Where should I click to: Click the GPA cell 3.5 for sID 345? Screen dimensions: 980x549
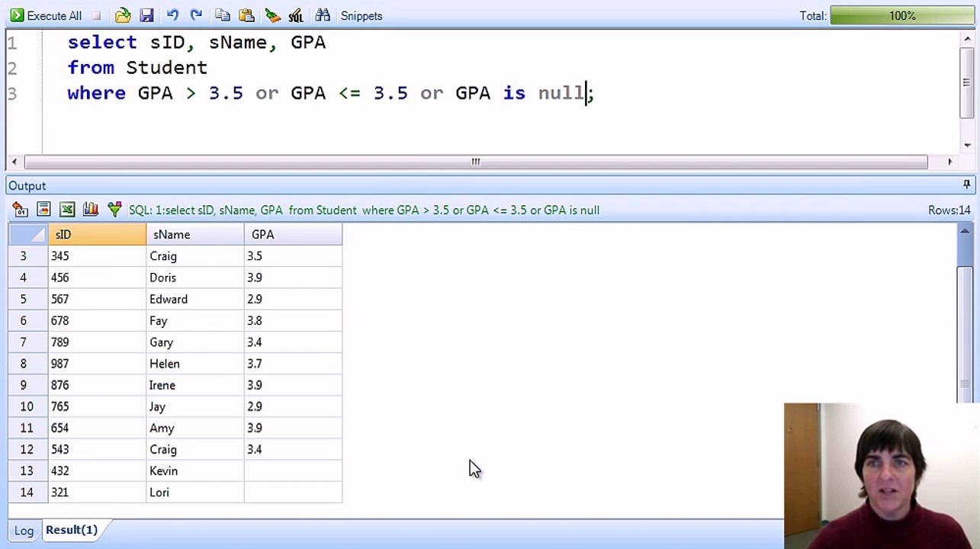pos(293,256)
